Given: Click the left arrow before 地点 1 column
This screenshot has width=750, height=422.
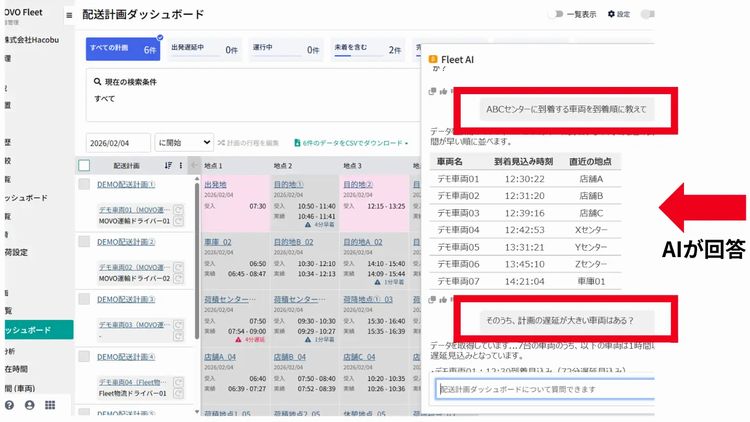Looking at the screenshot, I should (x=194, y=165).
